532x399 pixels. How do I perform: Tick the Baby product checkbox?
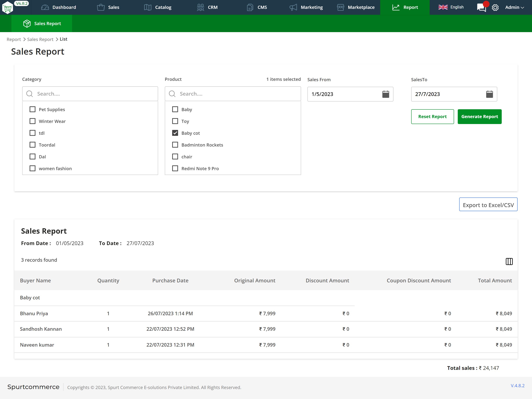point(175,109)
